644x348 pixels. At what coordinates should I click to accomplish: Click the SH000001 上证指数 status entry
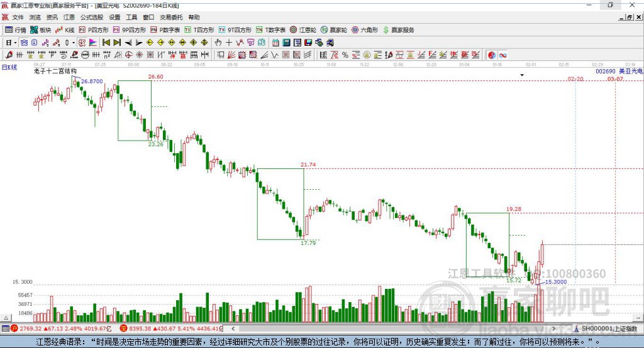click(606, 329)
